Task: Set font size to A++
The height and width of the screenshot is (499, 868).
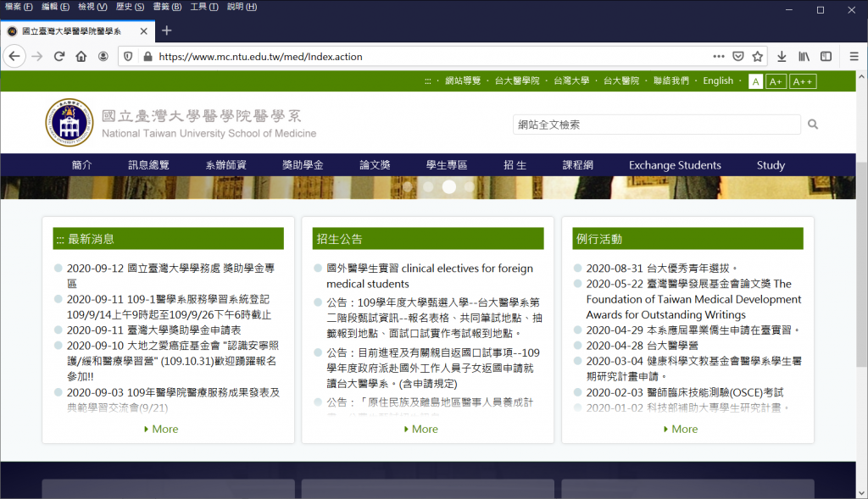Action: pos(803,82)
